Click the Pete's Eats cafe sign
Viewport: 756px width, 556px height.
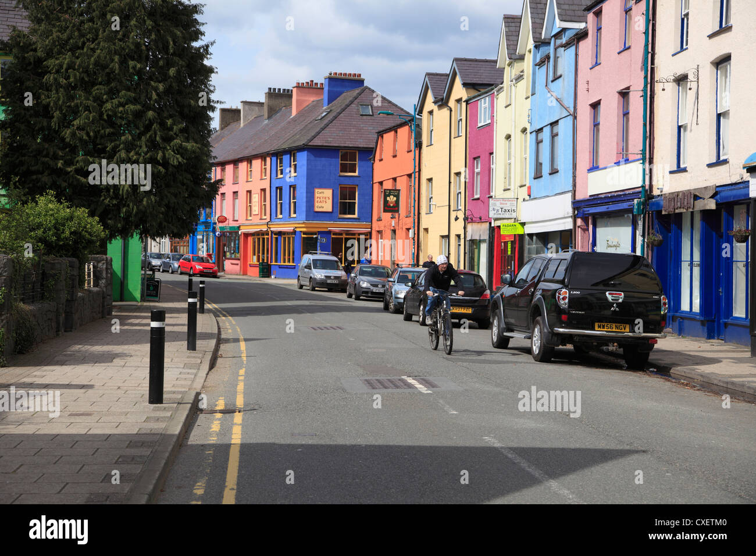click(x=323, y=200)
